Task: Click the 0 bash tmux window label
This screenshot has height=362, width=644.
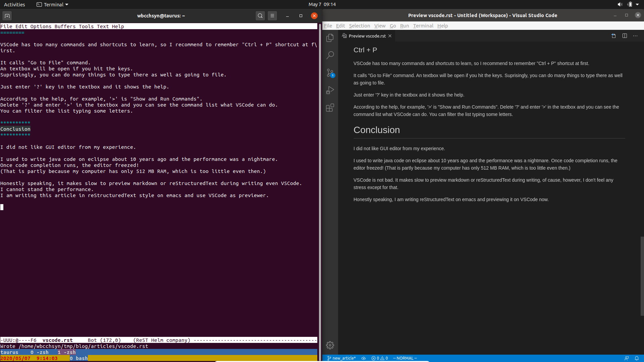Action: coord(79,358)
